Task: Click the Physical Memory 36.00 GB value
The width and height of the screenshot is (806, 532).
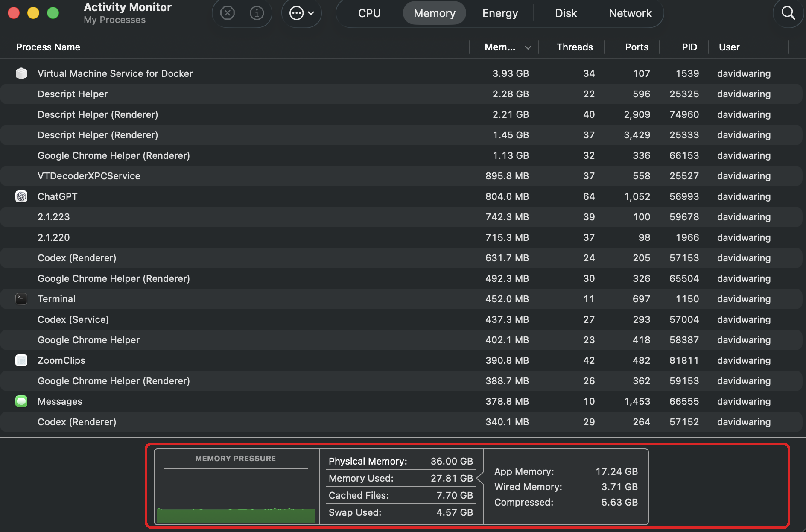Action: click(x=452, y=461)
